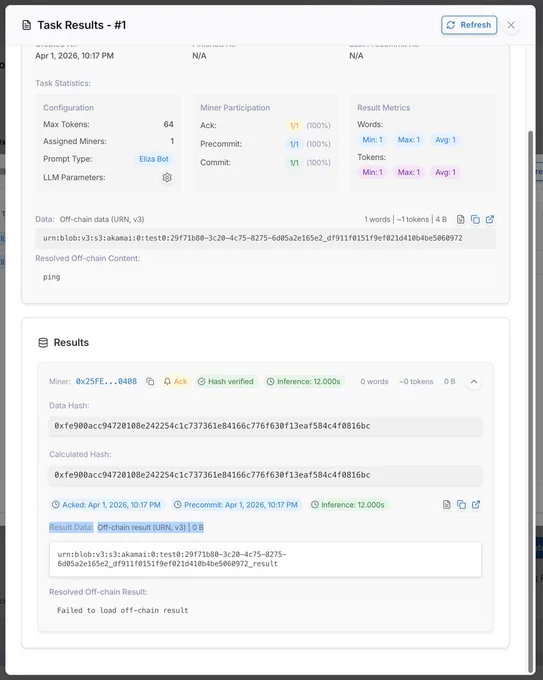Screen dimensions: 543x680
Task: Click the Precommit: Apr 1, 2026 badge
Action: click(236, 505)
